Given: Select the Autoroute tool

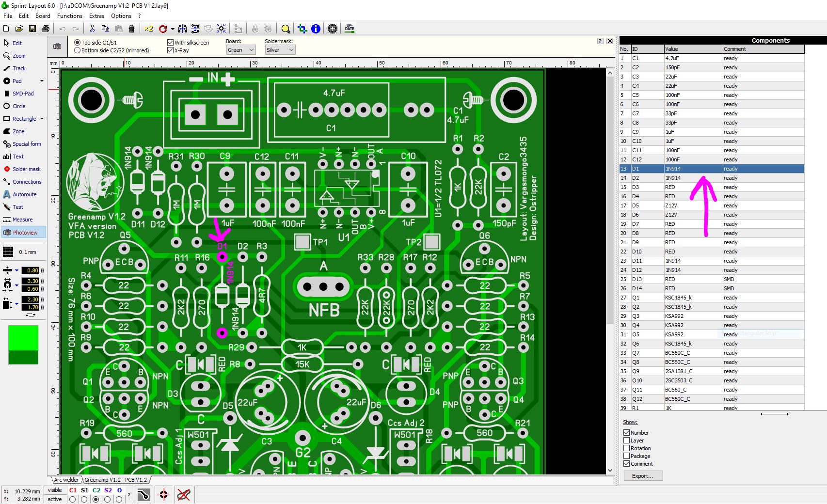Looking at the screenshot, I should [x=24, y=194].
